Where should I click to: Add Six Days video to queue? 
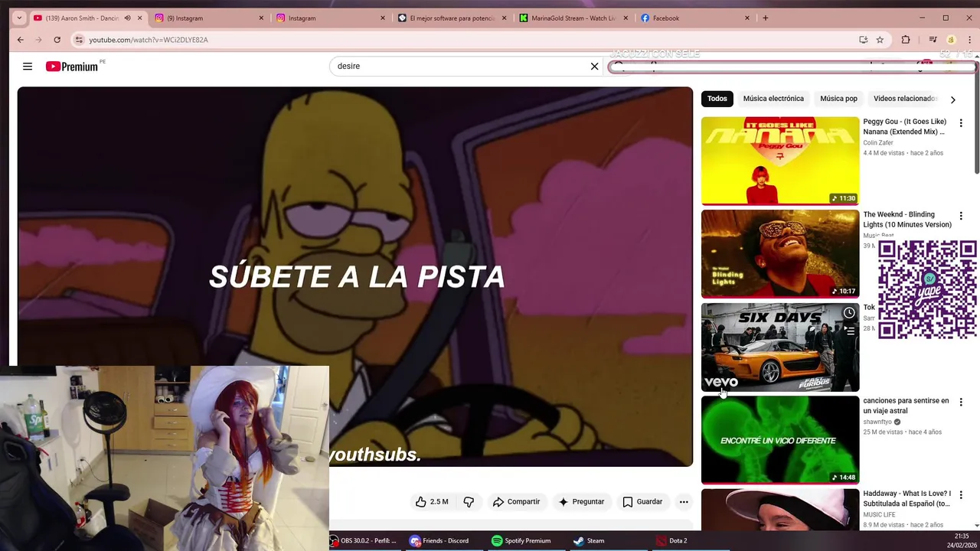point(849,331)
